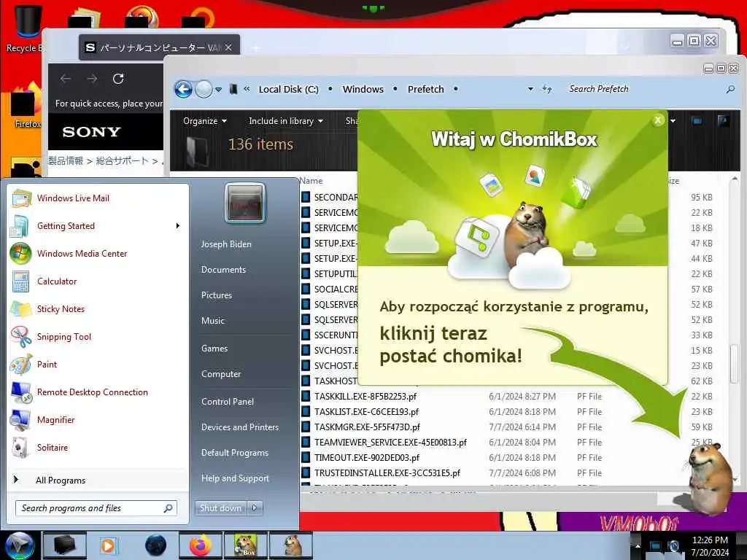Click Windows in the address path
This screenshot has width=747, height=560.
(363, 89)
